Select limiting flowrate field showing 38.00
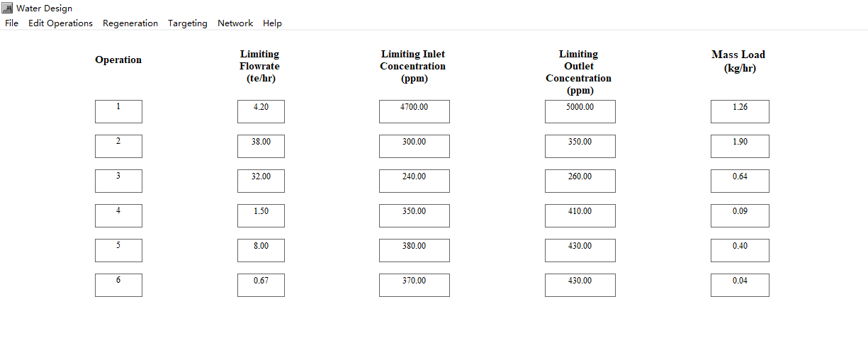 click(261, 146)
